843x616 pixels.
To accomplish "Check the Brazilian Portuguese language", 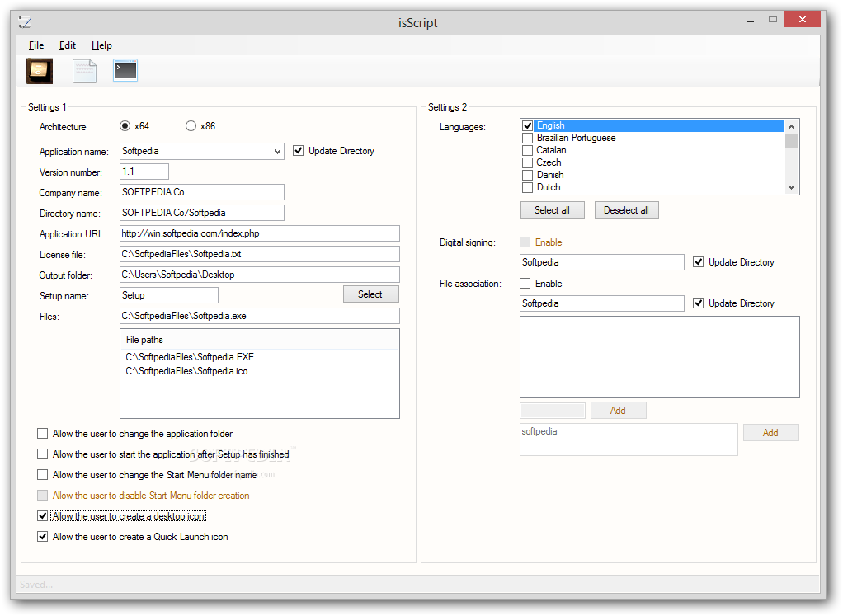I will pos(527,139).
